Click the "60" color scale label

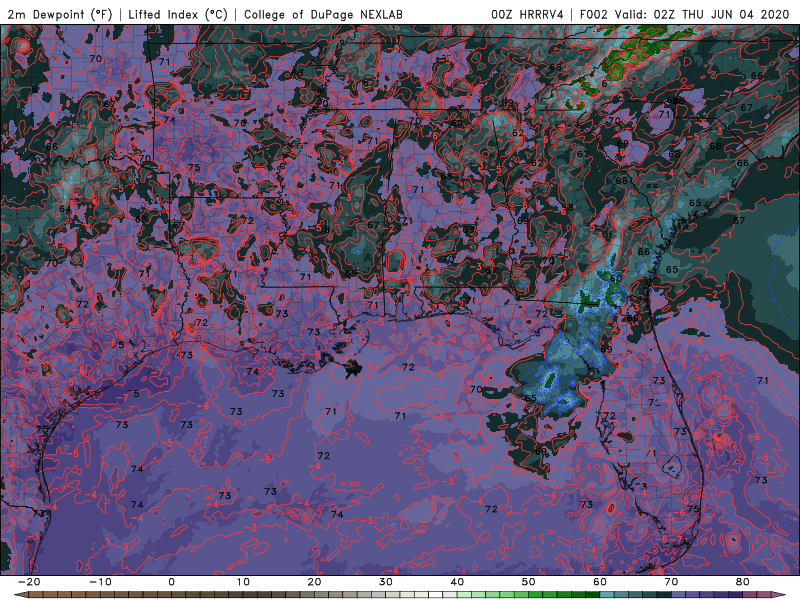tap(600, 582)
